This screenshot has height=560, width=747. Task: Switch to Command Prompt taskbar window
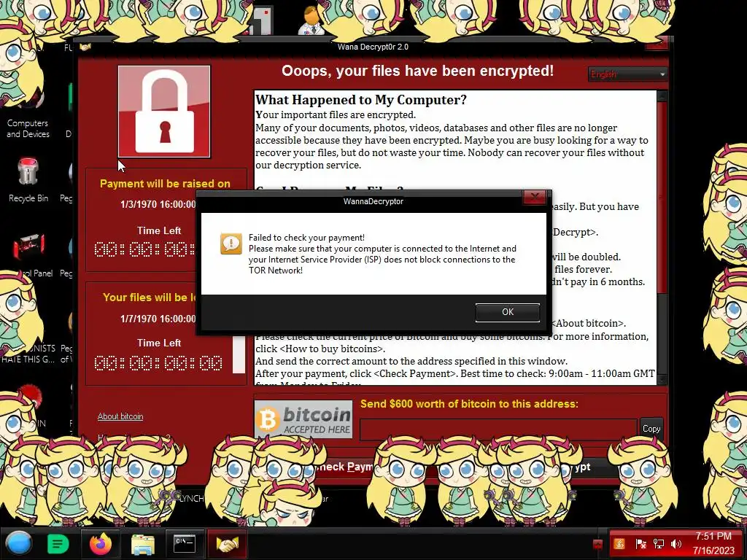pyautogui.click(x=185, y=543)
